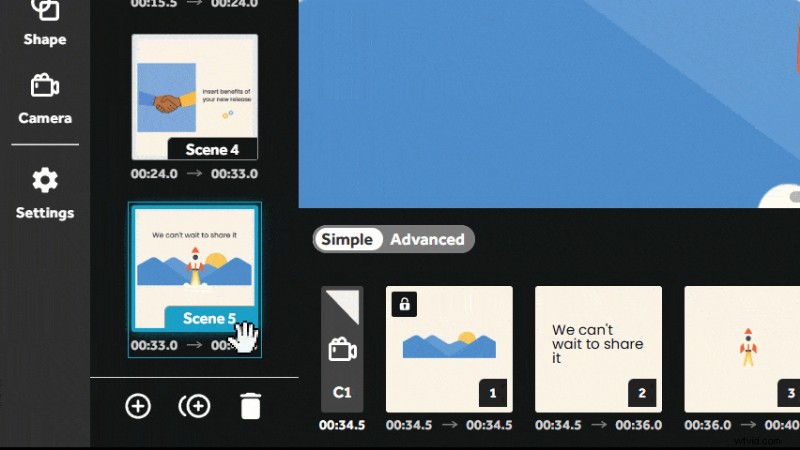Select mountain element thumbnail numbered 1
This screenshot has width=800, height=450.
tap(449, 349)
